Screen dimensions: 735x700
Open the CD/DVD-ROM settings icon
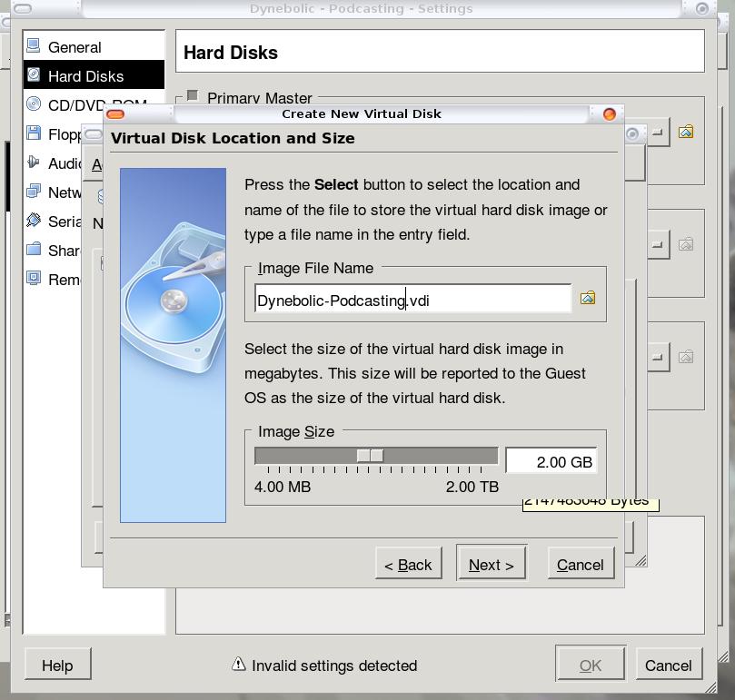(35, 104)
